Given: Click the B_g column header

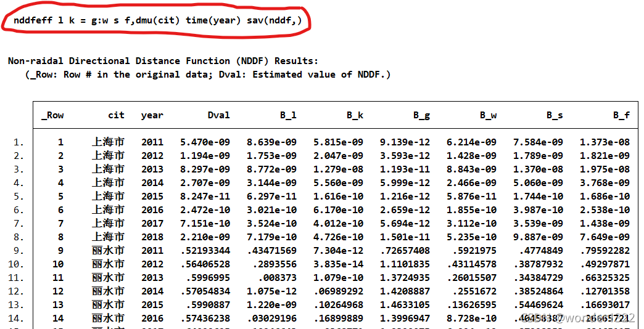Looking at the screenshot, I should tap(421, 115).
